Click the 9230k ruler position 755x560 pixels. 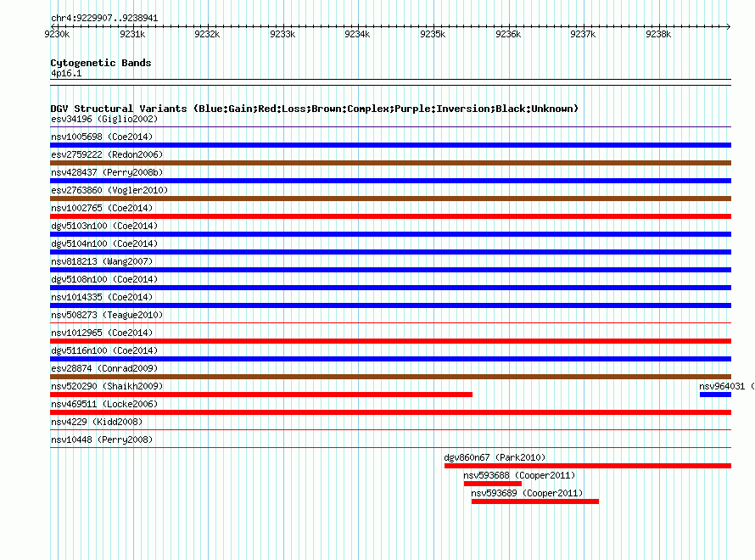click(57, 34)
